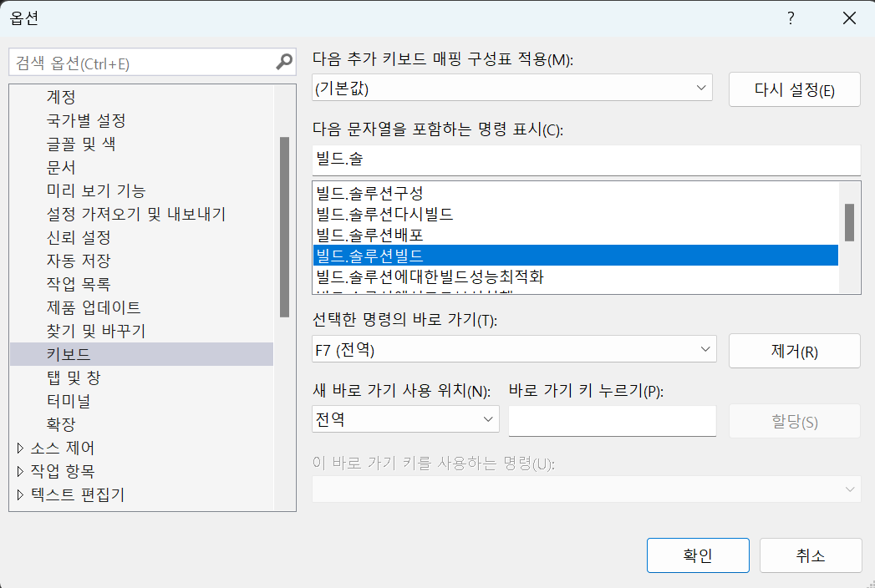Click the 제거 button
Image resolution: width=875 pixels, height=588 pixels.
click(x=794, y=352)
